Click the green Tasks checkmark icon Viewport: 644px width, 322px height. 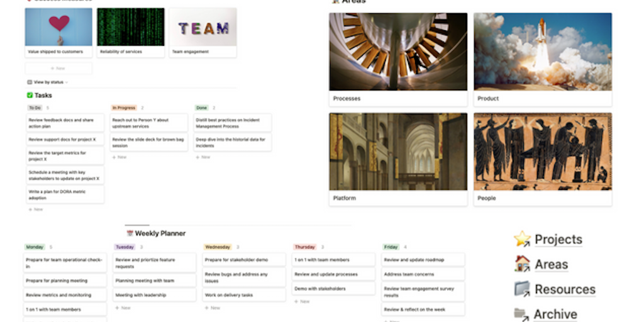(x=30, y=96)
